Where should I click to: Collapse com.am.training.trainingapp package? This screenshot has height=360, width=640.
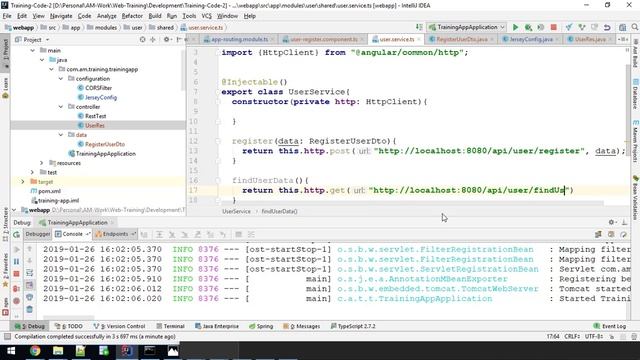point(51,69)
